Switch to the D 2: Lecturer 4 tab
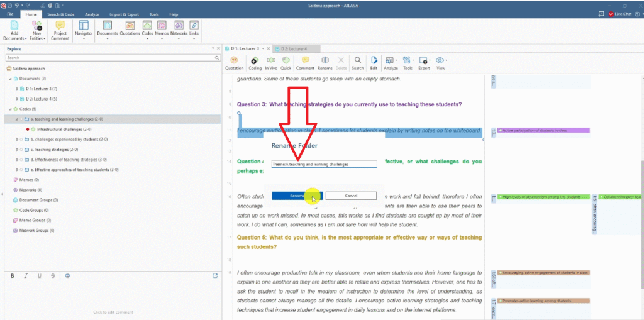The width and height of the screenshot is (644, 320). pos(294,48)
